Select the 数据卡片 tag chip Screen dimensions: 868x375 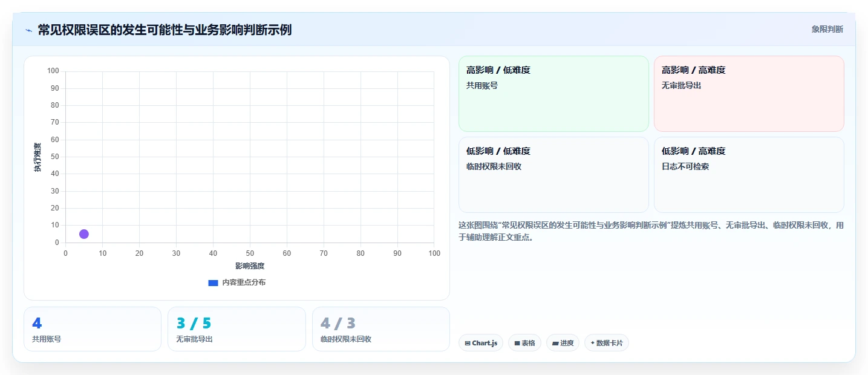(607, 343)
